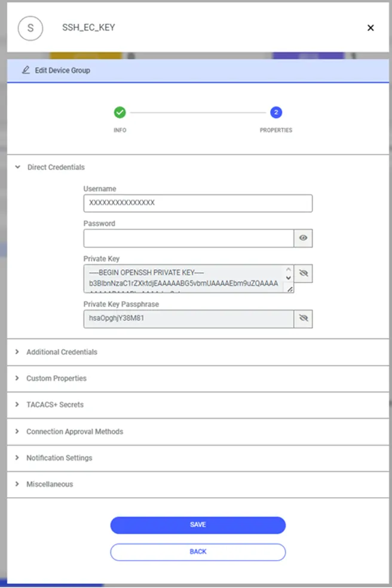The width and height of the screenshot is (392, 588).
Task: Click the Username label text
Action: [100, 188]
